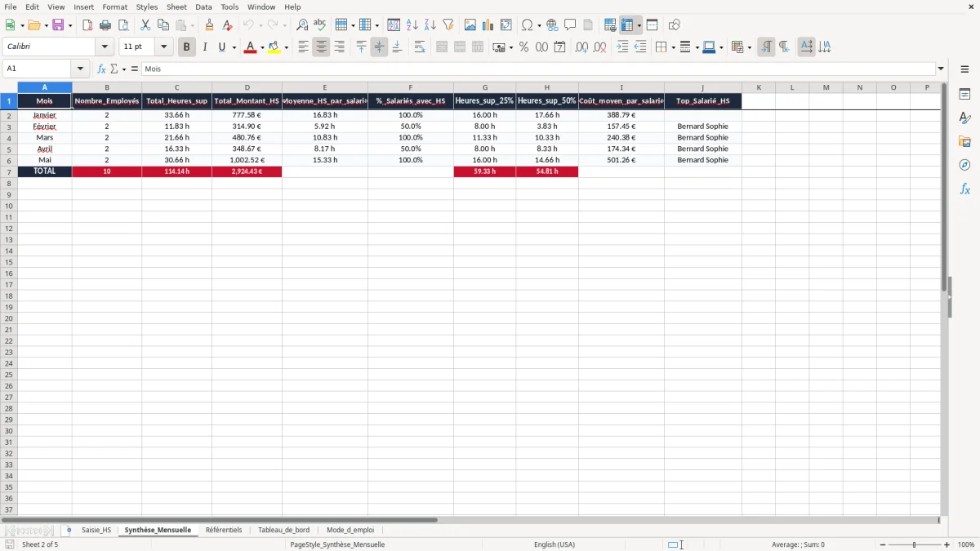Open the Name Box dropdown arrow
This screenshot has height=551, width=980.
tap(80, 69)
